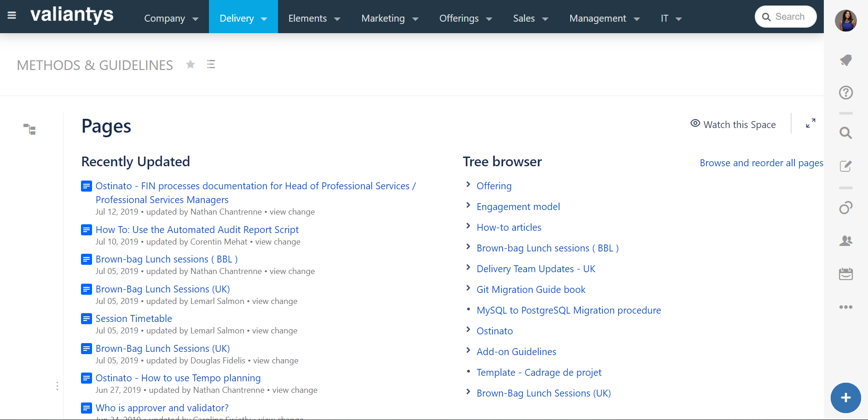Viewport: 868px width, 420px height.
Task: Click the magnifier icon in the right sidebar
Action: point(846,133)
